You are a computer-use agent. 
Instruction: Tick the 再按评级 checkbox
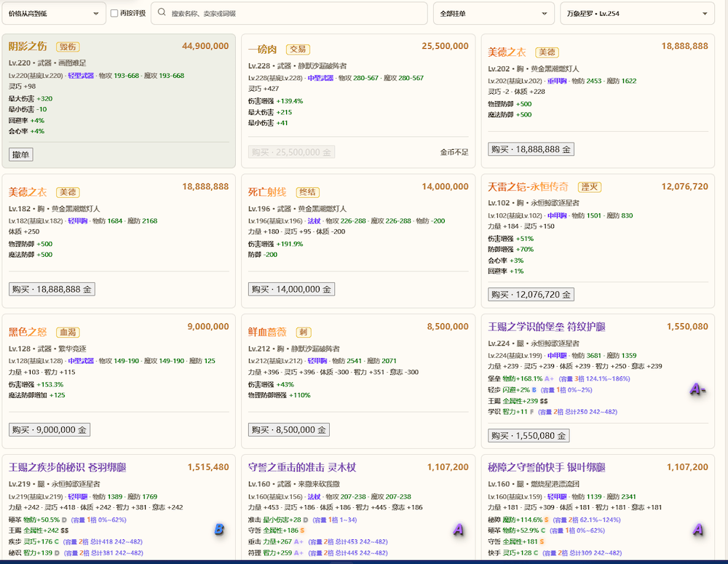(x=114, y=13)
